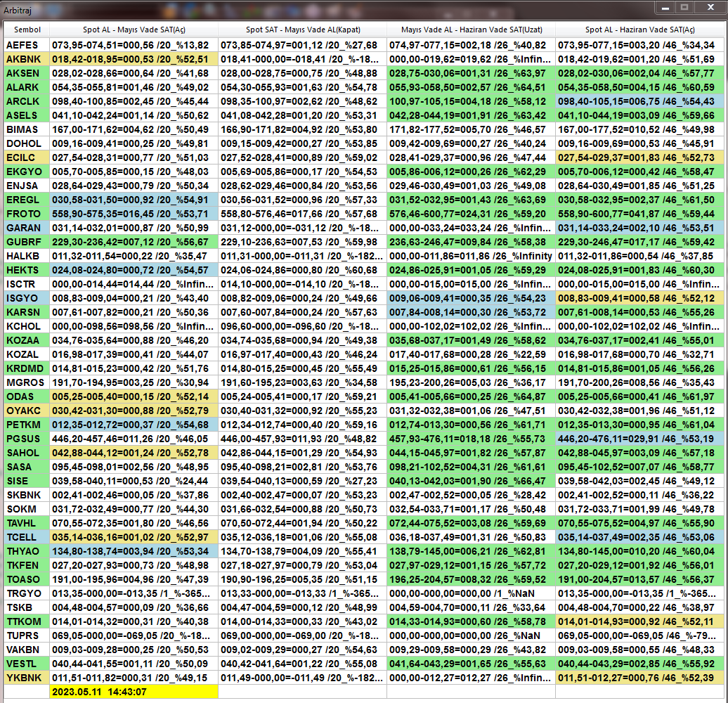Maximize the Arbitraj window
The image size is (728, 703).
tap(684, 8)
